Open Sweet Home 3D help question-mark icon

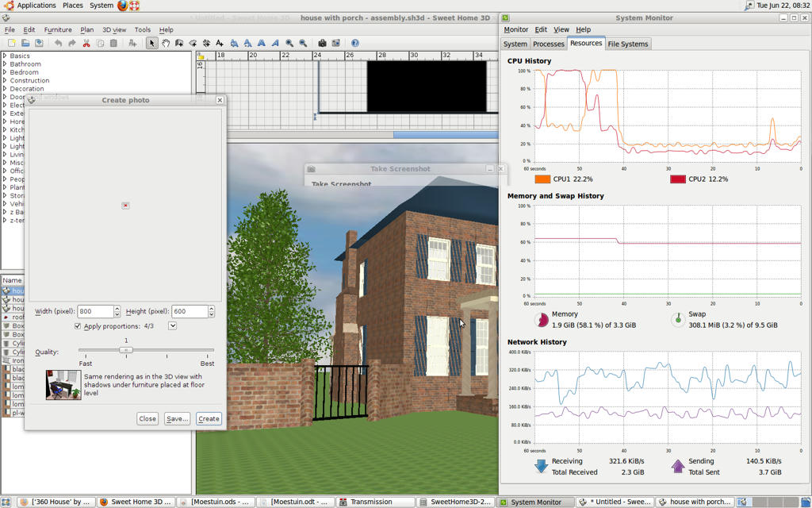pos(354,43)
